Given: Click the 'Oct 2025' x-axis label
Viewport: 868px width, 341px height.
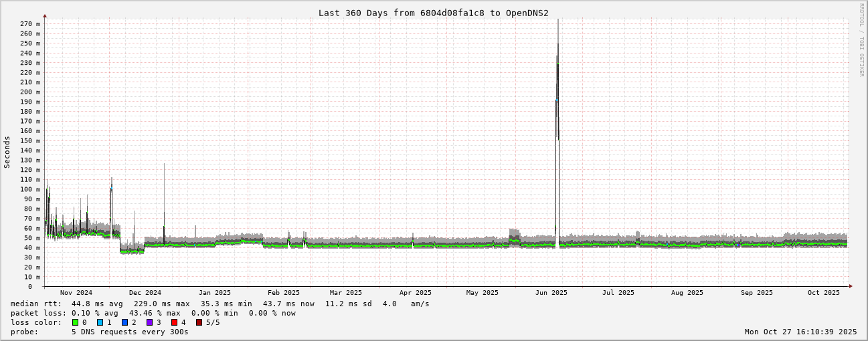Looking at the screenshot, I should [x=823, y=293].
